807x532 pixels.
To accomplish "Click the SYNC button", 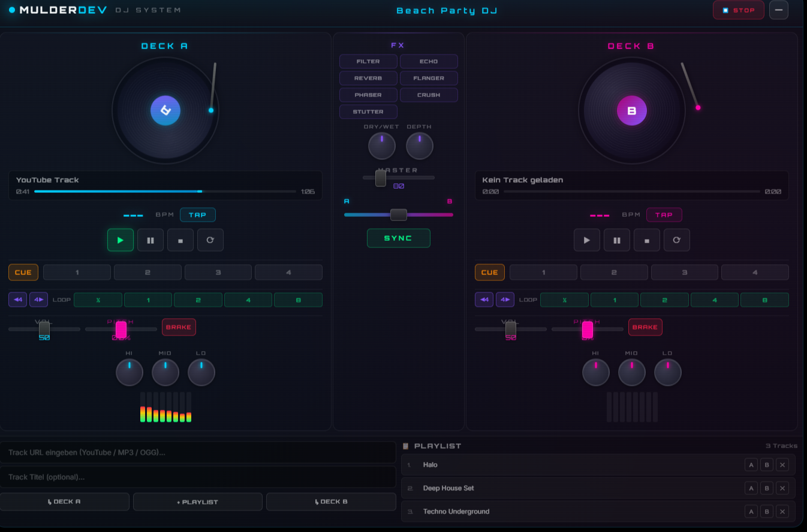I will coord(399,238).
